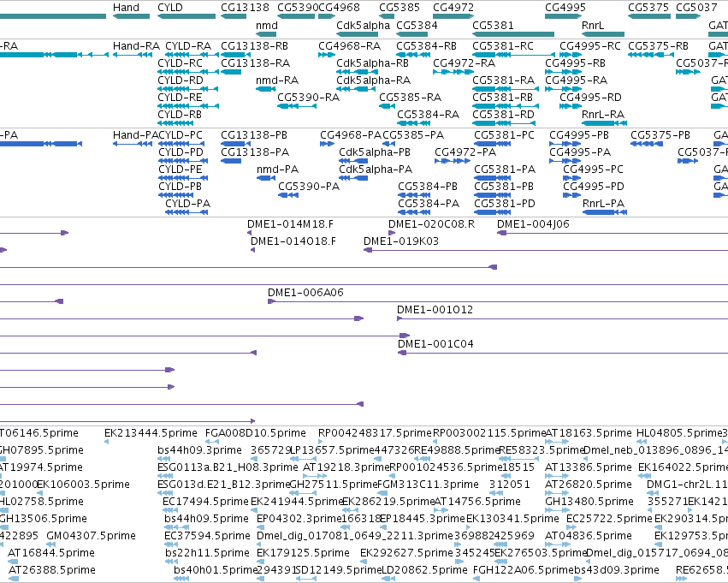Click the CYLD gene label in the gene track
728x583 pixels.
tap(170, 8)
